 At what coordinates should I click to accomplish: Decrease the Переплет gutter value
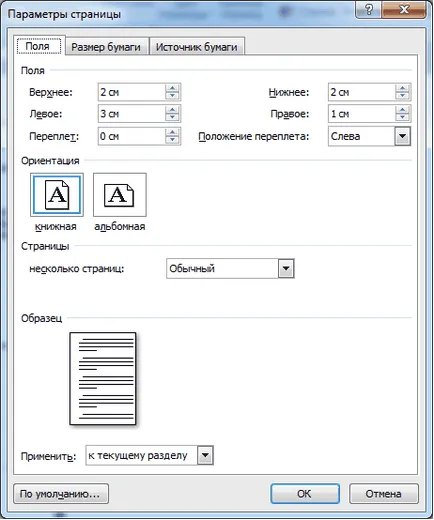172,140
